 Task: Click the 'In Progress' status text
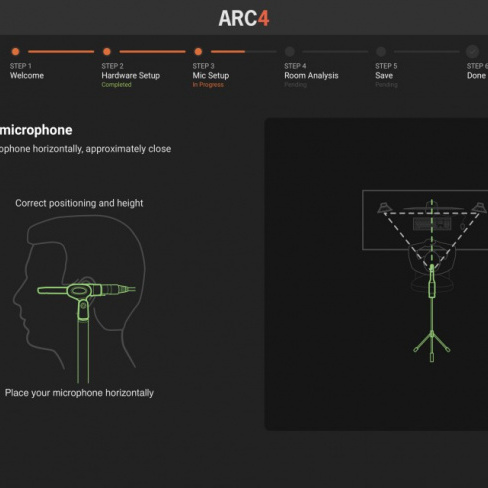(208, 85)
